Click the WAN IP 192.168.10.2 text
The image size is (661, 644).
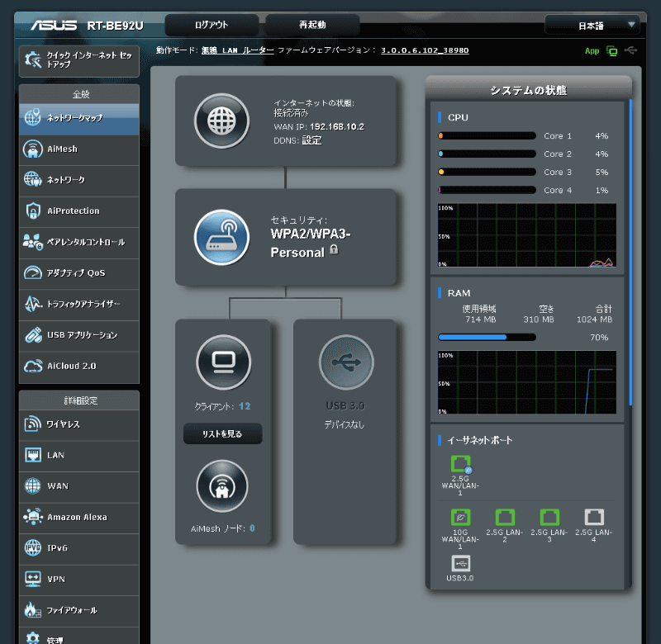pos(337,127)
